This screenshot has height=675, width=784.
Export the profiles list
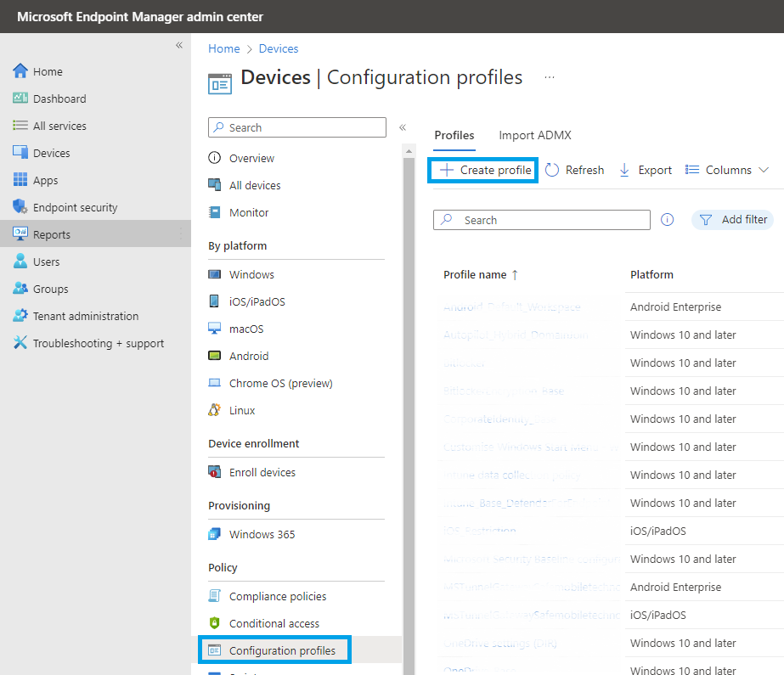[646, 170]
